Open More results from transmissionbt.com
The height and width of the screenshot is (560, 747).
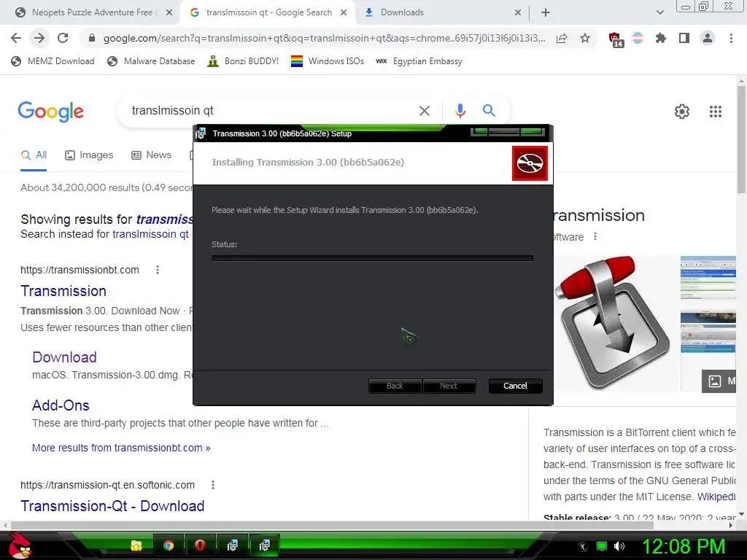click(121, 448)
